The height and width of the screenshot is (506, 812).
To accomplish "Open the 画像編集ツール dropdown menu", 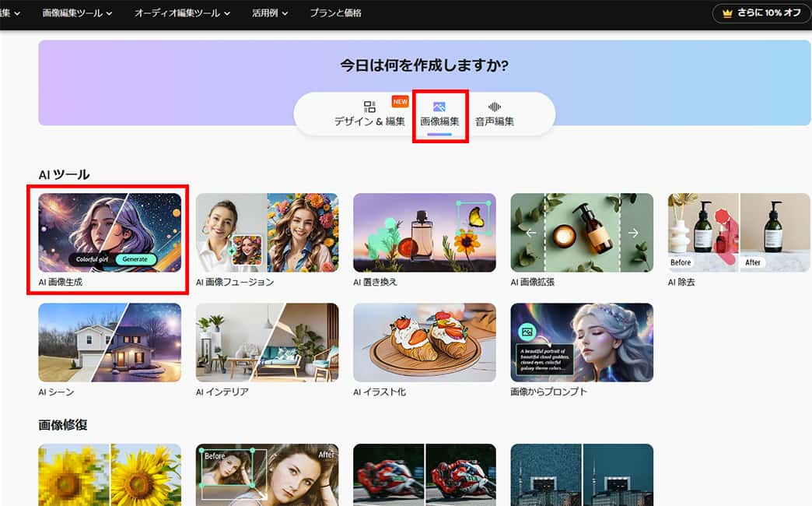I will (77, 13).
